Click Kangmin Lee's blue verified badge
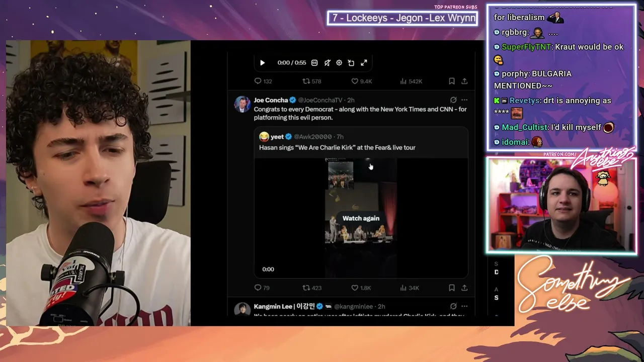The height and width of the screenshot is (362, 644). [319, 306]
